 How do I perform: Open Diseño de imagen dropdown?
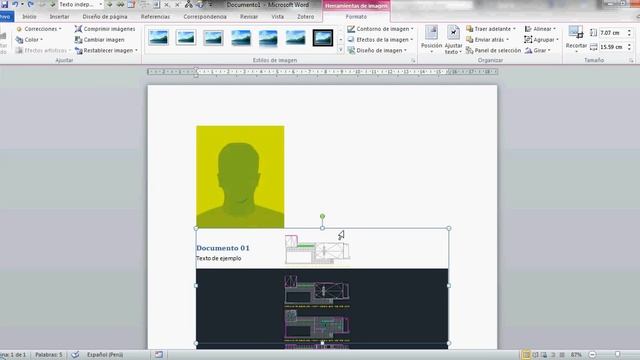pos(378,50)
